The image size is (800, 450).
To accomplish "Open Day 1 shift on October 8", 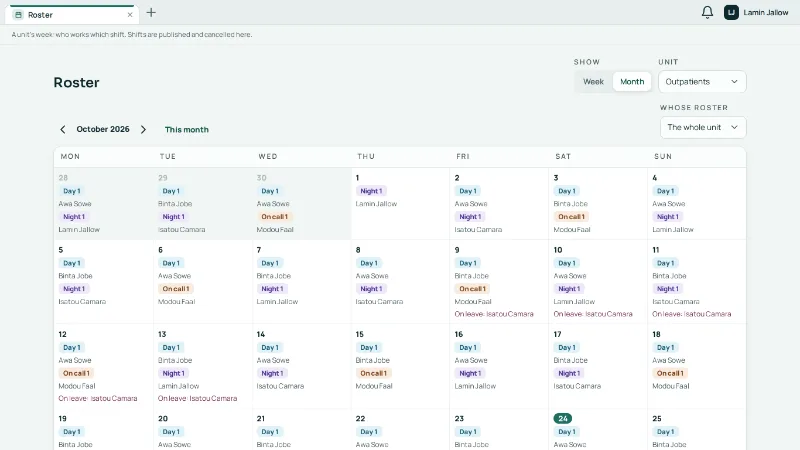I will pos(368,263).
